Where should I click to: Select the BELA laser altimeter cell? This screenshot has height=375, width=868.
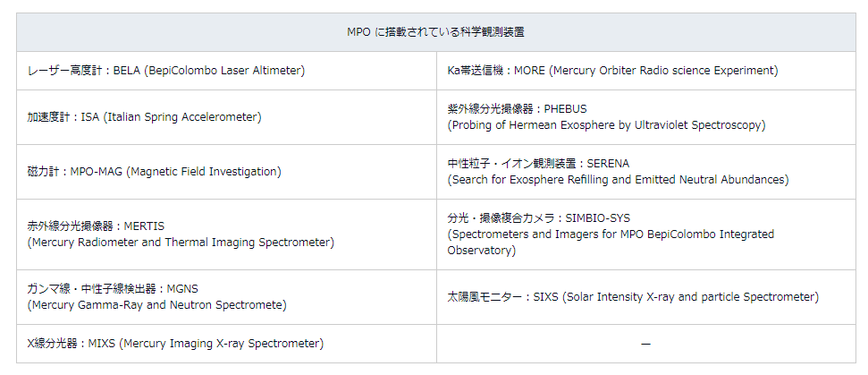tap(166, 71)
